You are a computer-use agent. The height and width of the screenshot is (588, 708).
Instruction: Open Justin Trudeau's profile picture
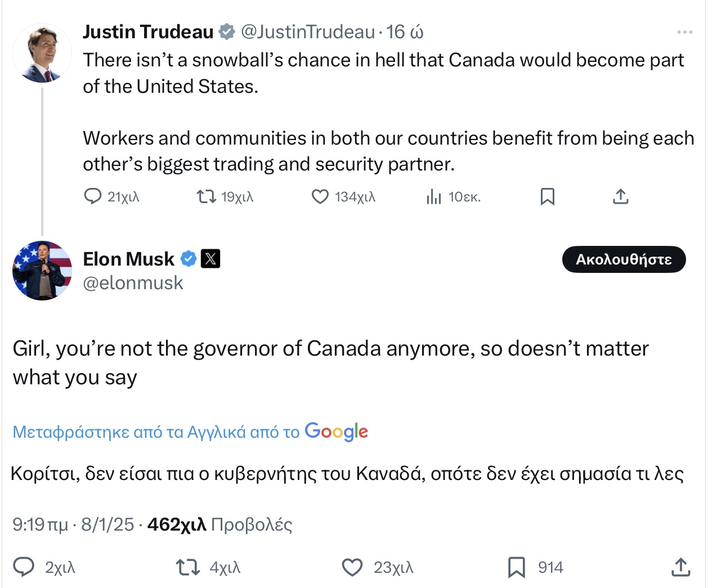(x=42, y=53)
